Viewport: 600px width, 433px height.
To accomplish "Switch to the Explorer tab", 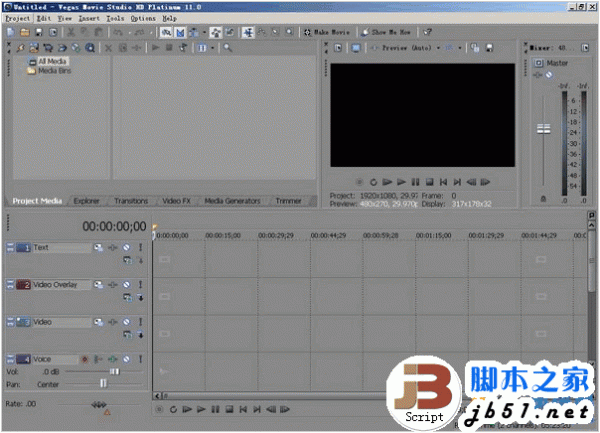I will 86,201.
